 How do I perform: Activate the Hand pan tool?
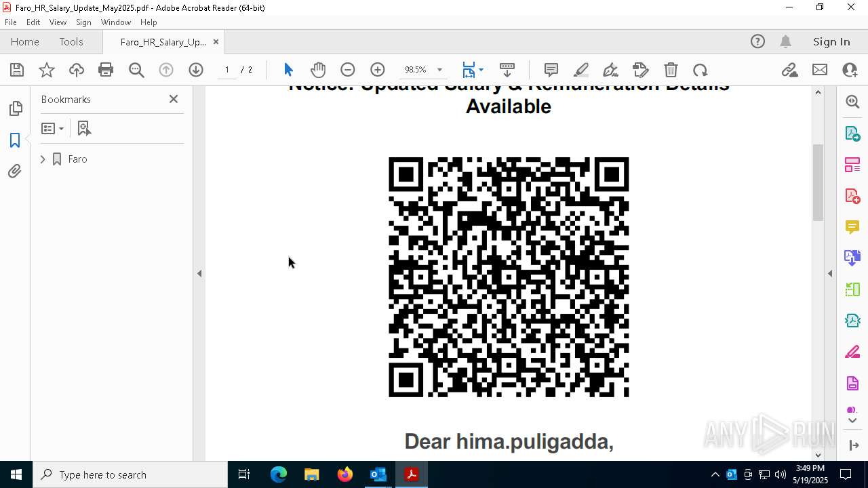coord(318,70)
